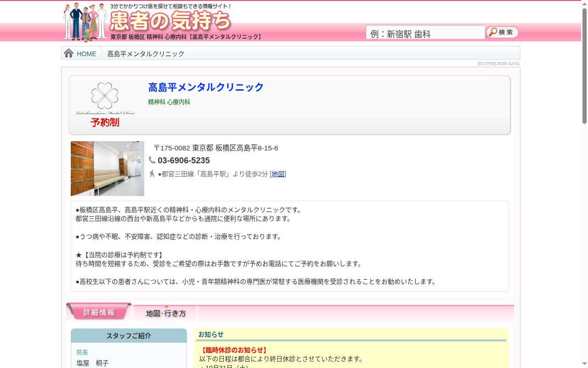Focus the search field with 新宿駅 歯科 placeholder
Viewport: 588px width, 368px height.
pyautogui.click(x=425, y=32)
